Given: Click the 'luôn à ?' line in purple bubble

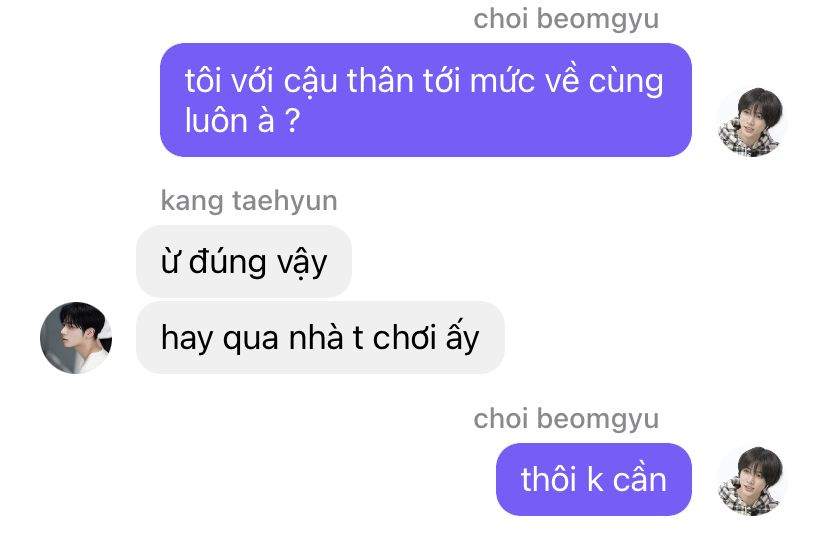Looking at the screenshot, I should tap(242, 121).
